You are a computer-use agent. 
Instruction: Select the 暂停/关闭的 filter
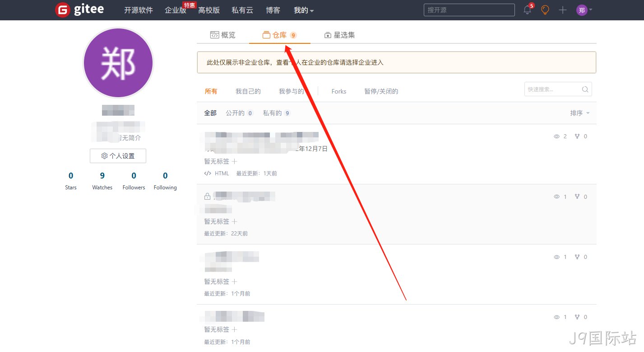[381, 91]
